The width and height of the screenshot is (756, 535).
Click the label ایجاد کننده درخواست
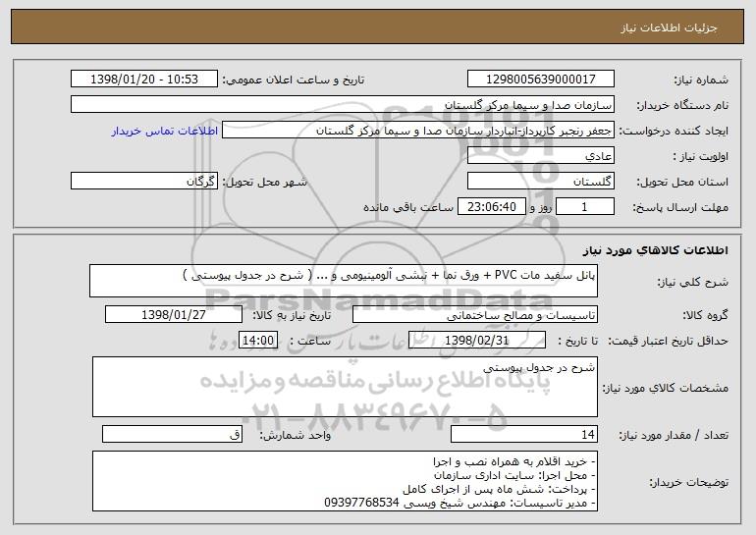pyautogui.click(x=674, y=131)
